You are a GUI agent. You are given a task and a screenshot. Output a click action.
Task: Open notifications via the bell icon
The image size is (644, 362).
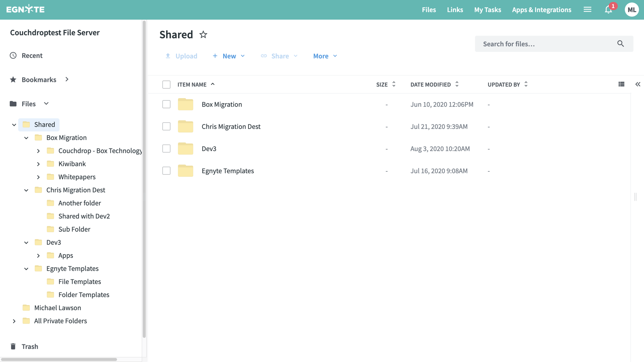[608, 10]
